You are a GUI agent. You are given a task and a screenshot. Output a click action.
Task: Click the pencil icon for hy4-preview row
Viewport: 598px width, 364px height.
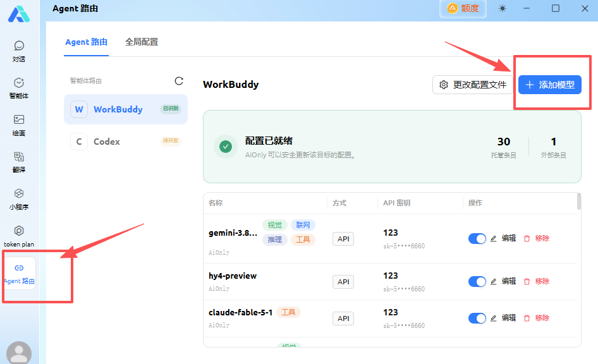494,282
